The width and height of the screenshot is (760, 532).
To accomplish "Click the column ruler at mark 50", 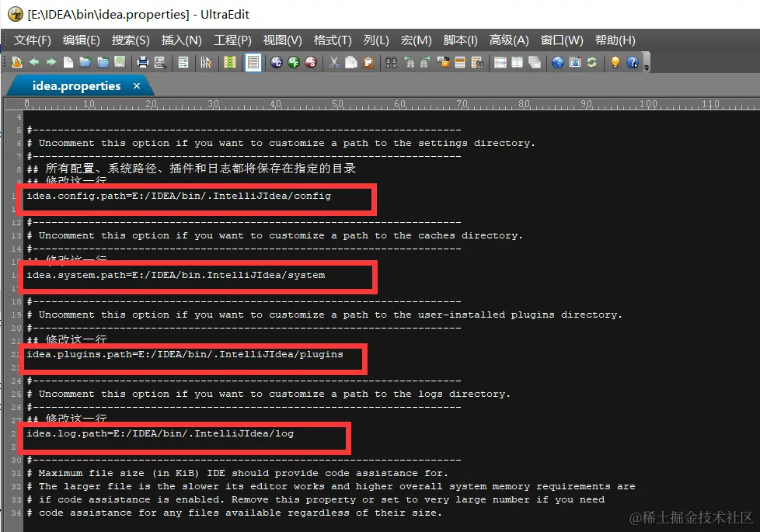I will point(337,104).
